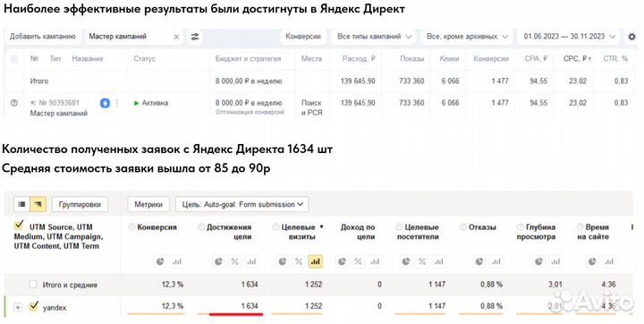Open the 'Цель: Auto-goal: Form submission' dropdown
Image resolution: width=644 pixels, height=324 pixels.
[x=241, y=204]
